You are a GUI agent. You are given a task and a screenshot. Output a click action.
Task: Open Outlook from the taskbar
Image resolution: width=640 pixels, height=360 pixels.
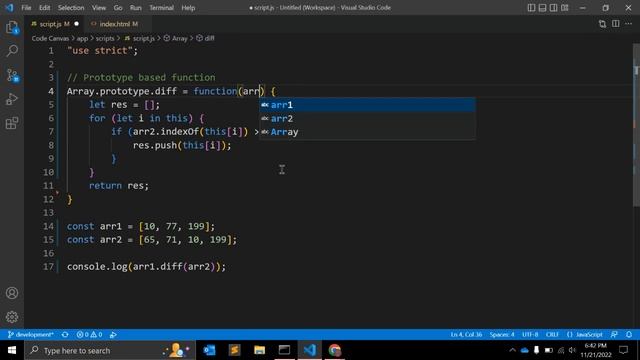(209, 350)
